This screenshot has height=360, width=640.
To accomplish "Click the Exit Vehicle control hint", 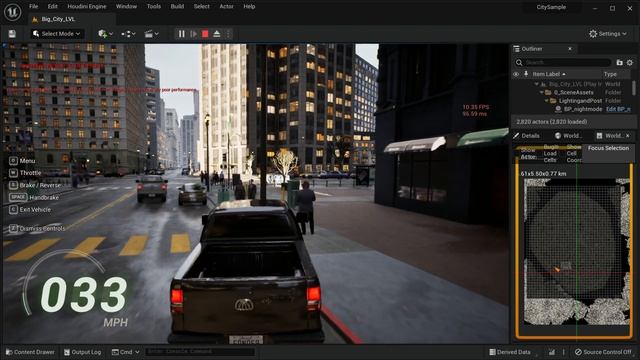I will click(x=30, y=209).
